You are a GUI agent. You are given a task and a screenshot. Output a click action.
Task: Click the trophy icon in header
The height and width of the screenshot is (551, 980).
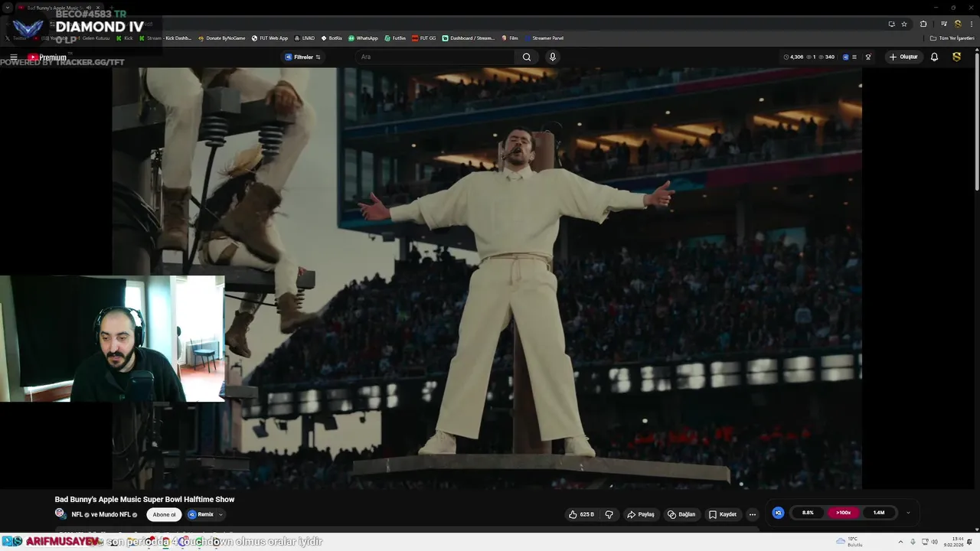(x=868, y=57)
